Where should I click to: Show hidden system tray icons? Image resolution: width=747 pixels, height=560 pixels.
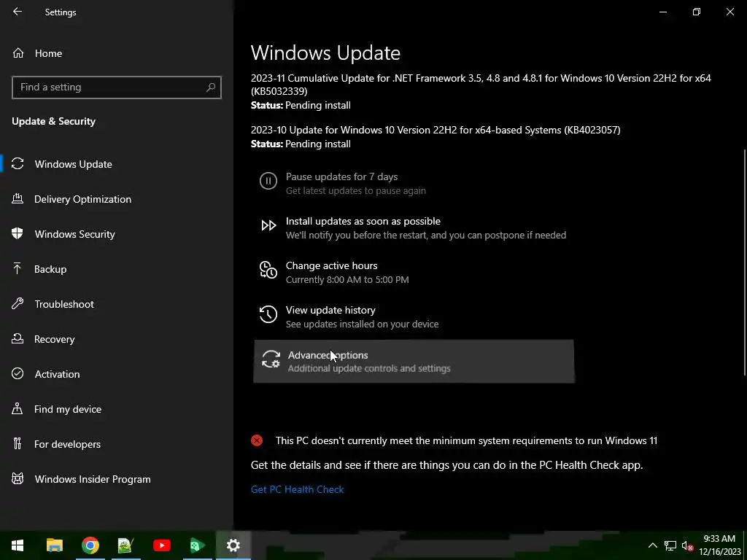click(653, 545)
